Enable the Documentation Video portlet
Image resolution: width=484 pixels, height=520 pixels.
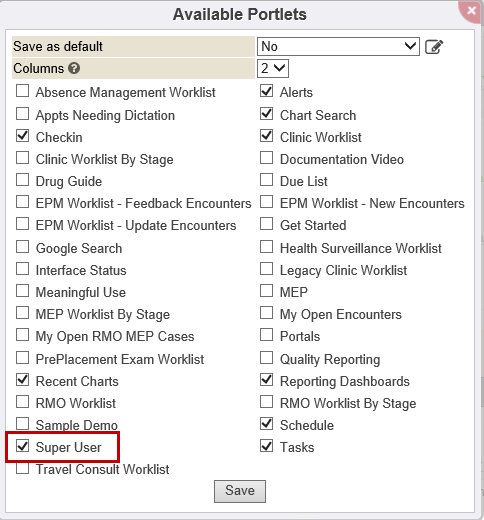pyautogui.click(x=266, y=158)
